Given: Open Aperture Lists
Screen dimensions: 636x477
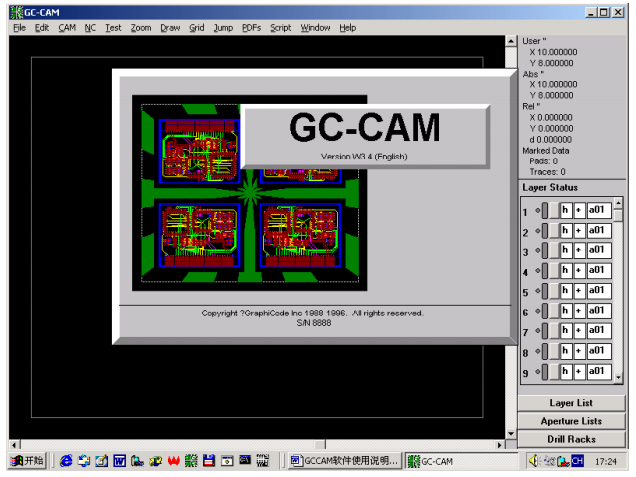Looking at the screenshot, I should coord(571,421).
